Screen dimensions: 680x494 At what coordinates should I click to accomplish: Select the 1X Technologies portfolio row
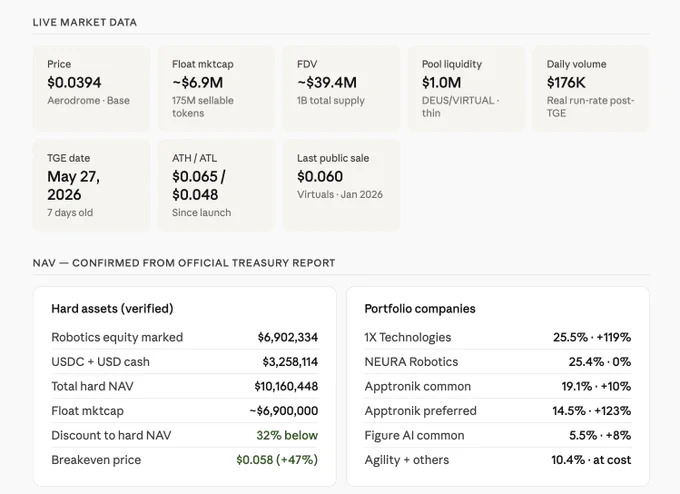pos(498,337)
